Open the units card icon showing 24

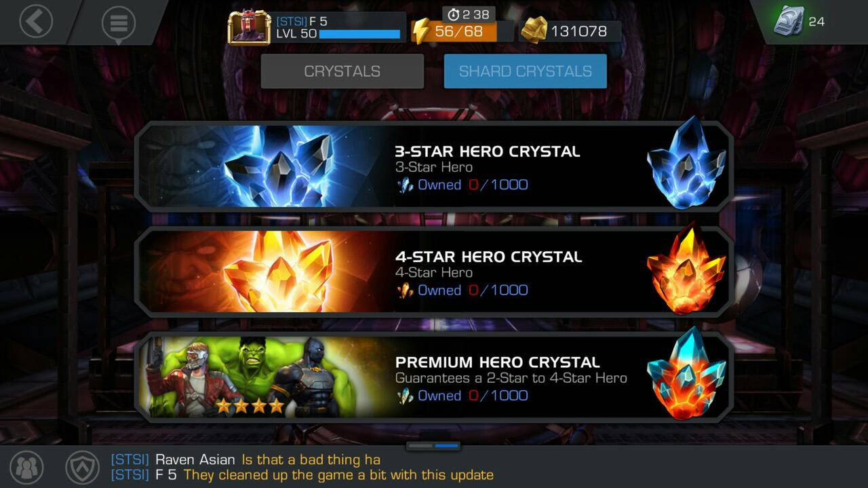tap(789, 22)
